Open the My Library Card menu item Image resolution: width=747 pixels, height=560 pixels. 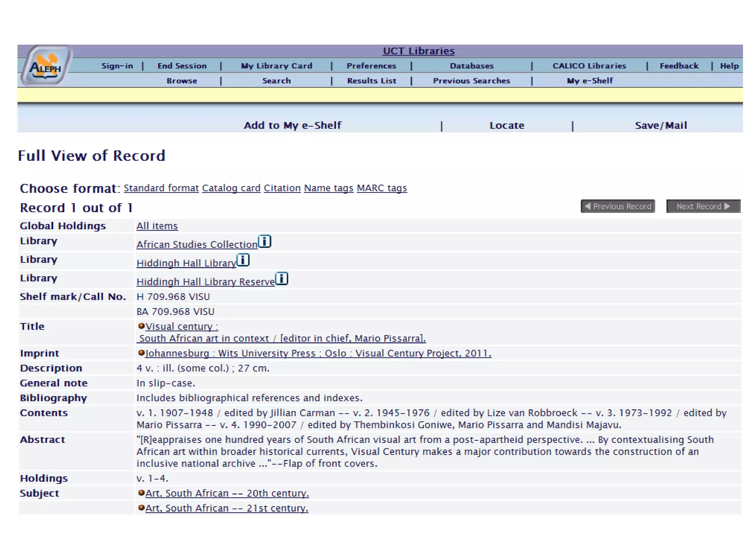[276, 66]
